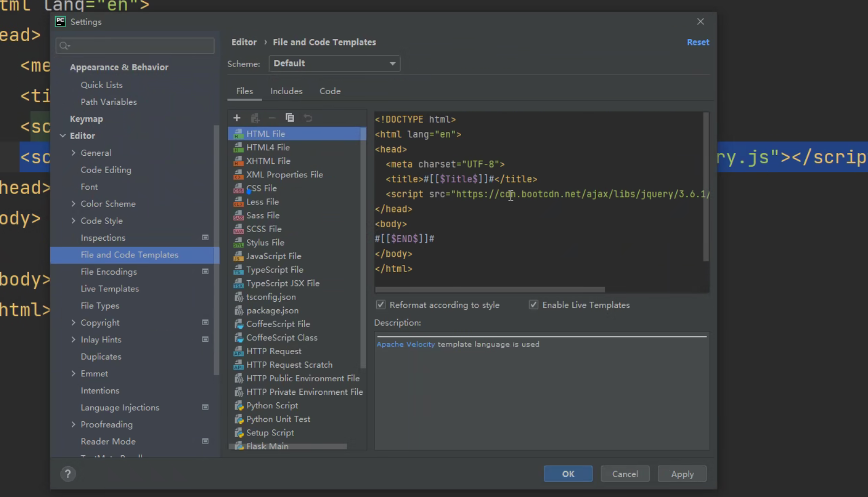Click the Reset link
The width and height of the screenshot is (868, 497).
(698, 42)
